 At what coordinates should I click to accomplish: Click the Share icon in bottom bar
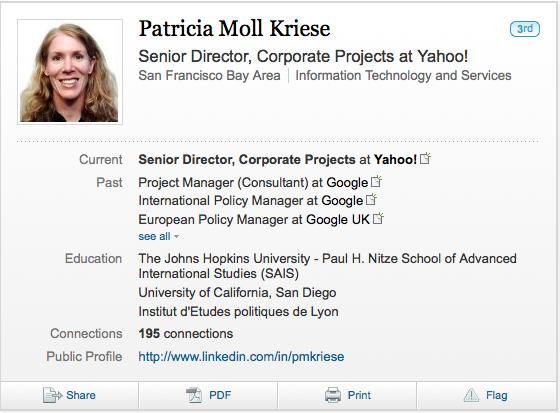[x=52, y=395]
